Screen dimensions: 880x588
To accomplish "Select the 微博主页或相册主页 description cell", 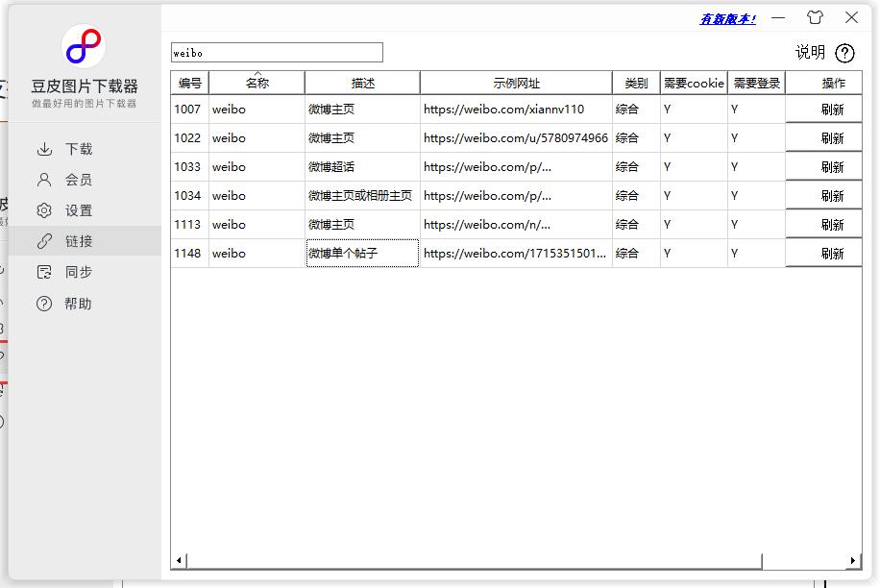I will (362, 196).
